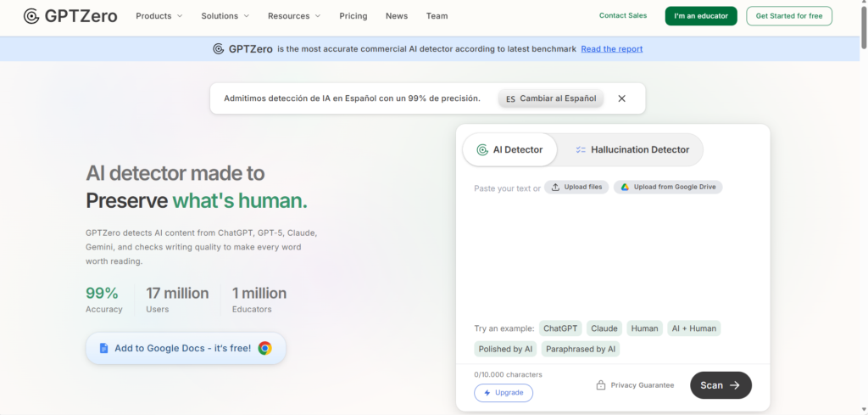Viewport: 868px width, 415px height.
Task: Expand the Resources dropdown menu
Action: [294, 16]
